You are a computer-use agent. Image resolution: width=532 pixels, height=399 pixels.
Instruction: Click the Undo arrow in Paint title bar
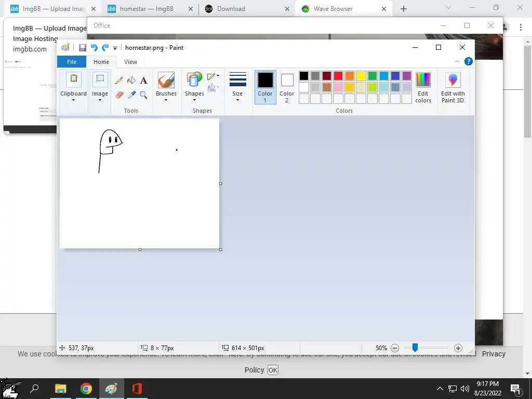point(94,48)
